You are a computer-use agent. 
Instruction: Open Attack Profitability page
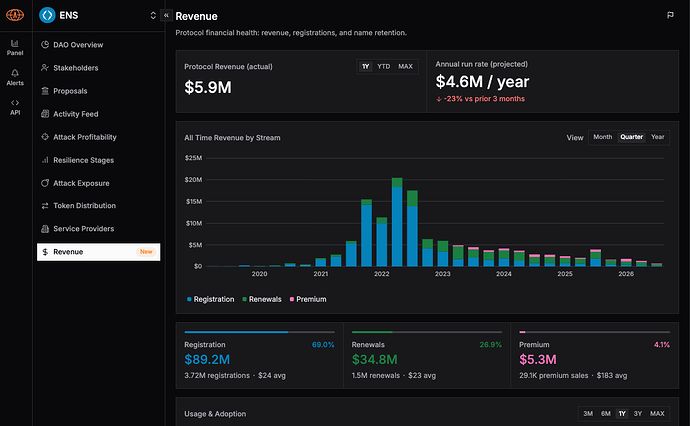pos(99,137)
